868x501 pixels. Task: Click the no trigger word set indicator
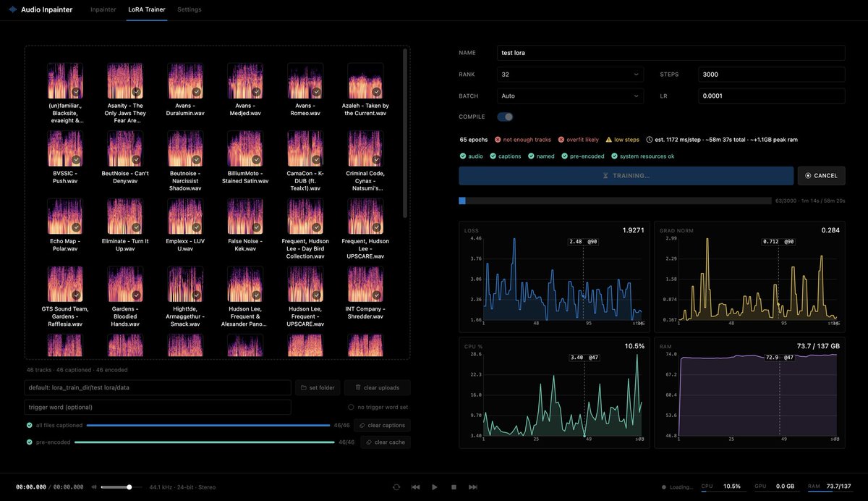click(x=378, y=407)
